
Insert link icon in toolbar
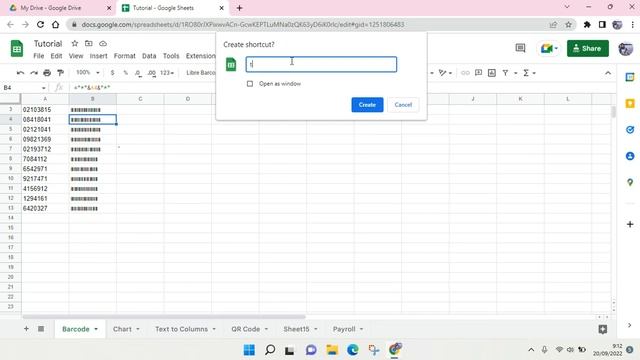[465, 73]
